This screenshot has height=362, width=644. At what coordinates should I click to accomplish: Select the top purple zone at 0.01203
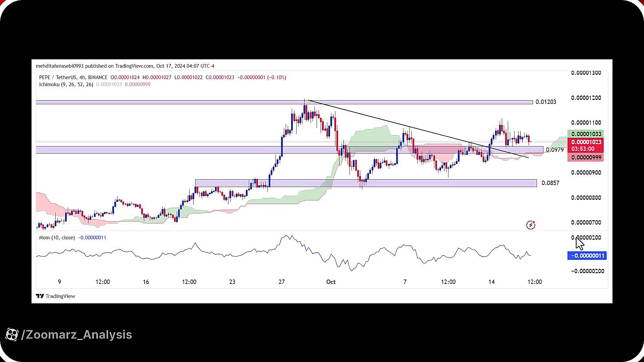coord(284,102)
